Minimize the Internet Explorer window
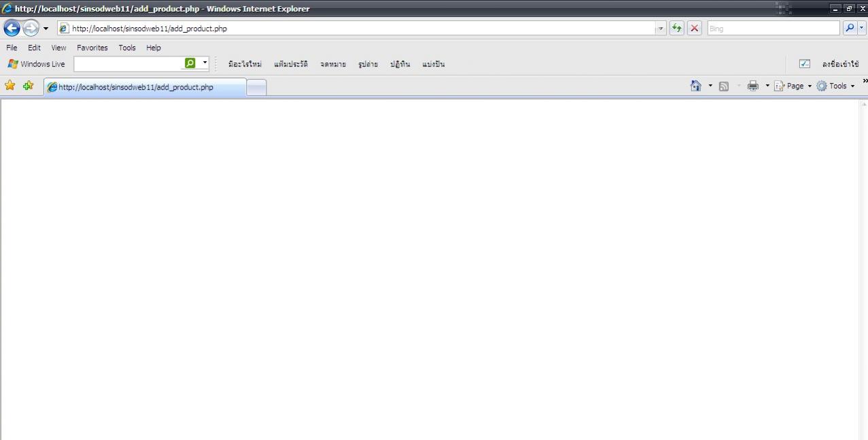The height and width of the screenshot is (440, 868). coord(837,8)
